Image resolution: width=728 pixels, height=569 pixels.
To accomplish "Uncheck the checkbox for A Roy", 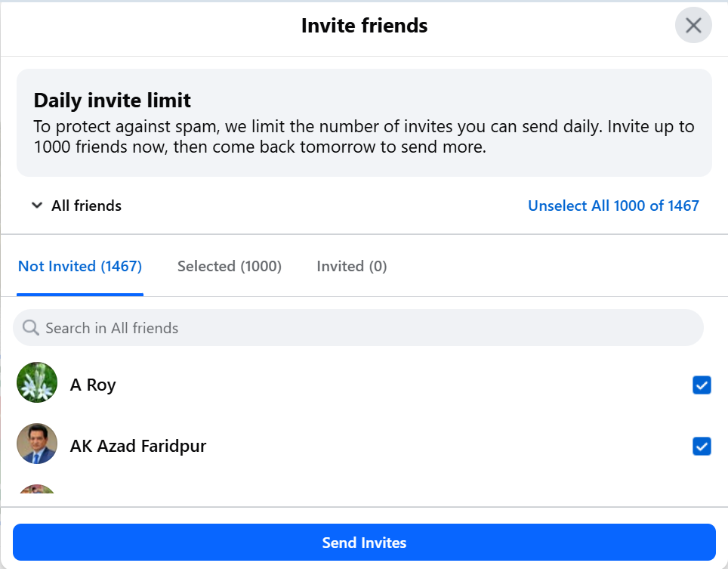I will tap(702, 385).
